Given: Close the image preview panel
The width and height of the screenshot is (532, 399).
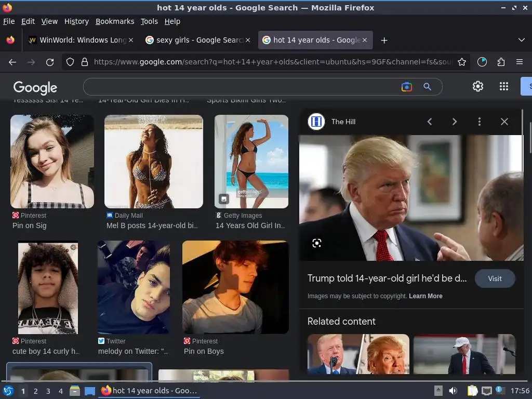Looking at the screenshot, I should 504,122.
